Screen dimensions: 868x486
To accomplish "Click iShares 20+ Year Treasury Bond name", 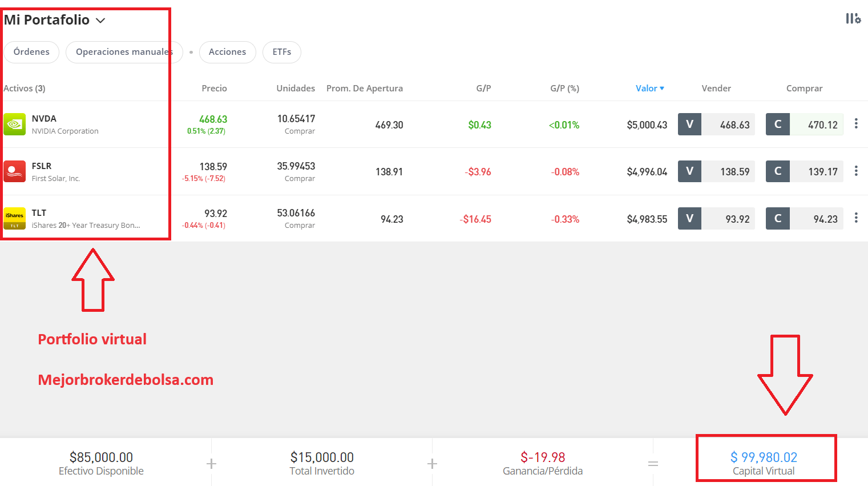I will 86,226.
